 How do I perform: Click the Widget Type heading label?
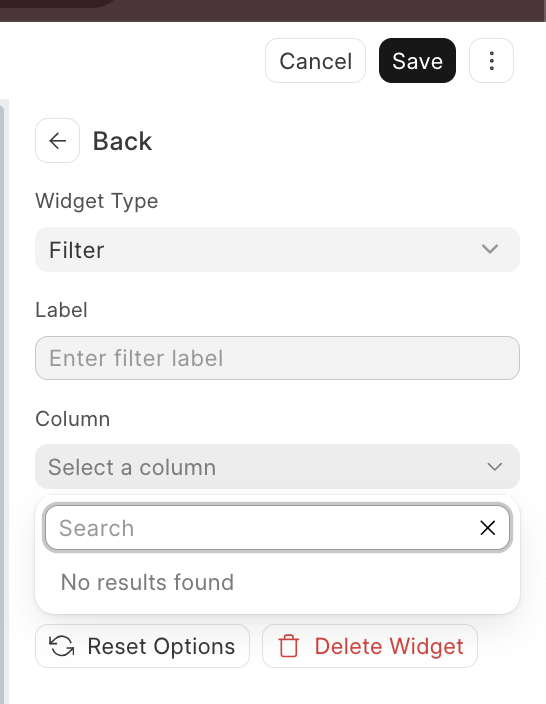click(97, 201)
